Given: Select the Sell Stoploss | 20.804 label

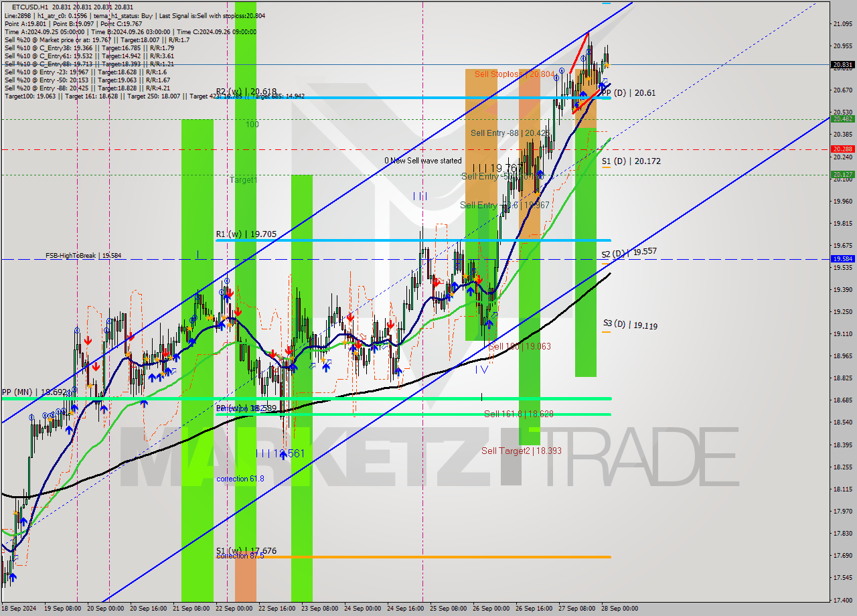Looking at the screenshot, I should click(x=514, y=74).
